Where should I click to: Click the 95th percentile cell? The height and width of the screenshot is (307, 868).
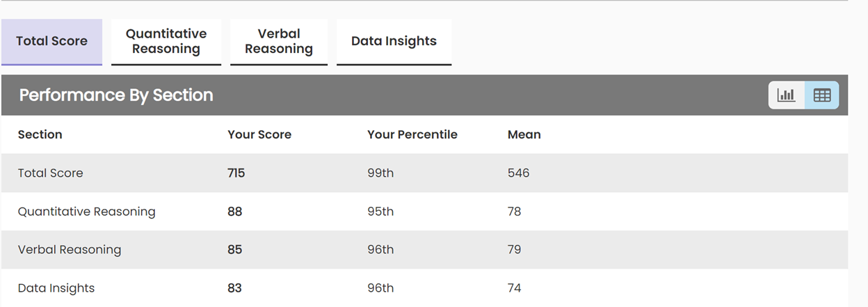tap(380, 211)
